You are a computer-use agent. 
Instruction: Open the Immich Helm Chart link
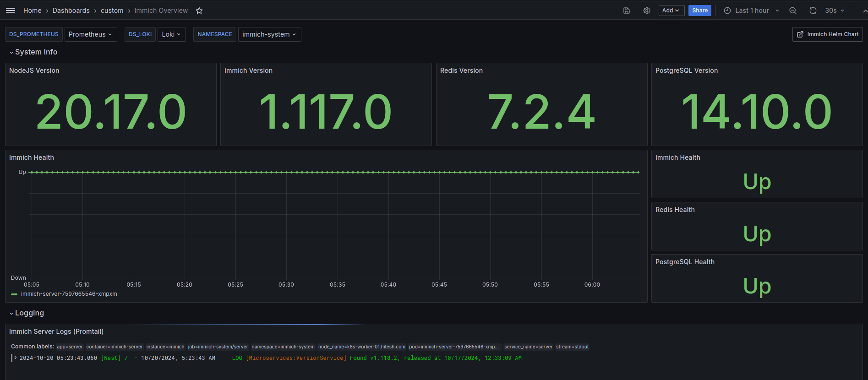point(828,34)
